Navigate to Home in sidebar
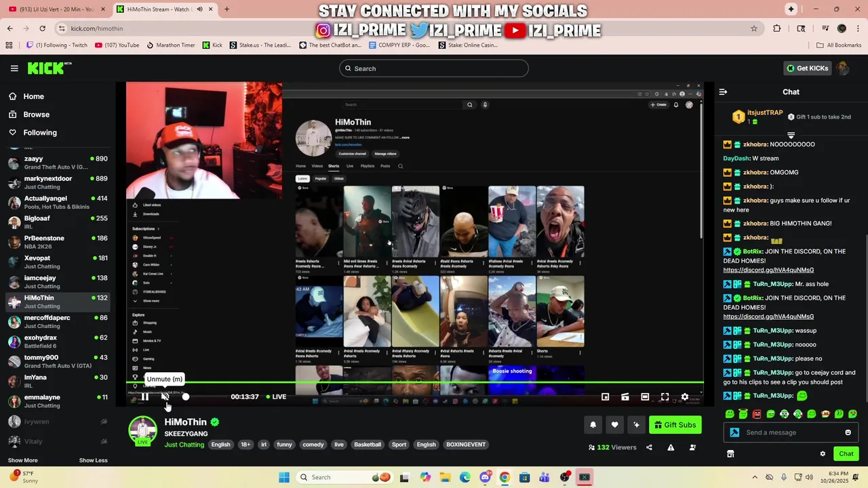868x488 pixels. (58, 96)
